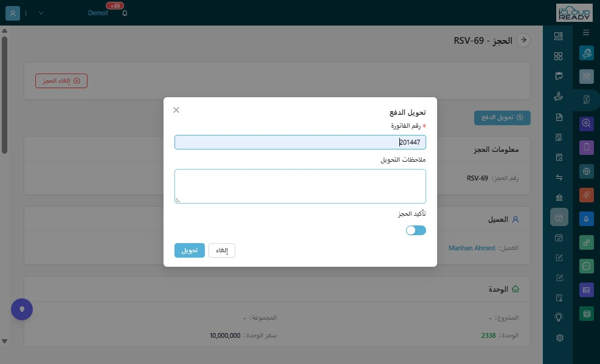Open the purple mobile phone module
600x364 pixels.
point(586,147)
